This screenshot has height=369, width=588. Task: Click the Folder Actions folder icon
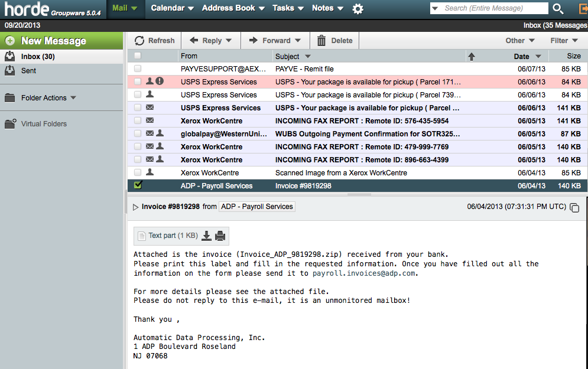tap(9, 98)
